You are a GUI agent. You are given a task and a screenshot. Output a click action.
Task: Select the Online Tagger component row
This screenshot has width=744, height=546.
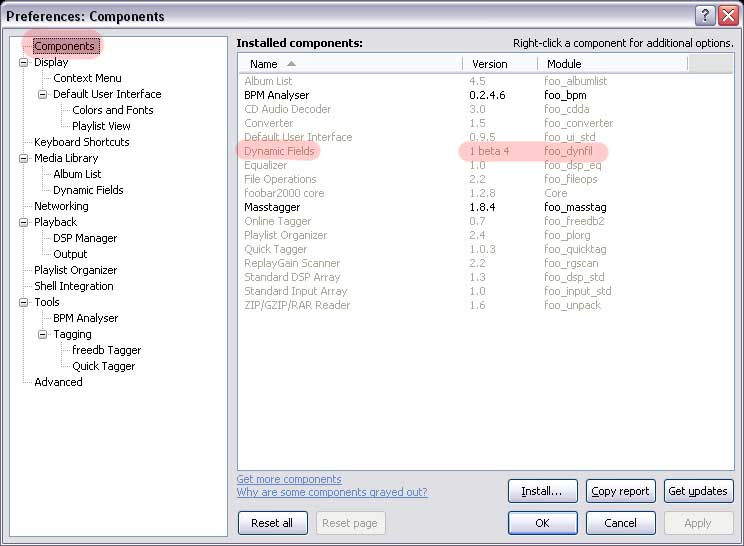pos(485,221)
